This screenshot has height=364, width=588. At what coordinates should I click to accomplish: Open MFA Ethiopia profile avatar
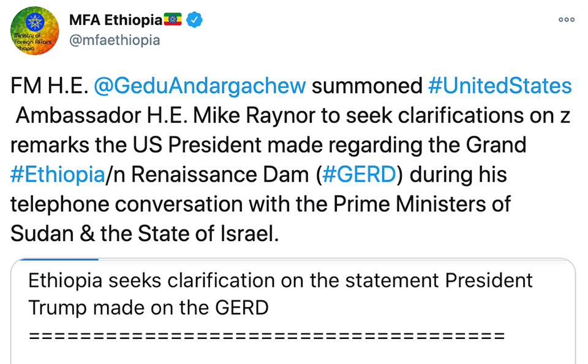[34, 31]
